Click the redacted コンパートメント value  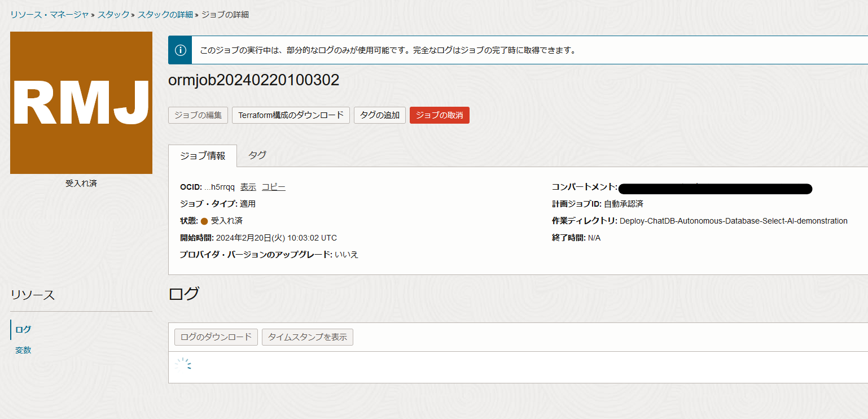pyautogui.click(x=715, y=189)
